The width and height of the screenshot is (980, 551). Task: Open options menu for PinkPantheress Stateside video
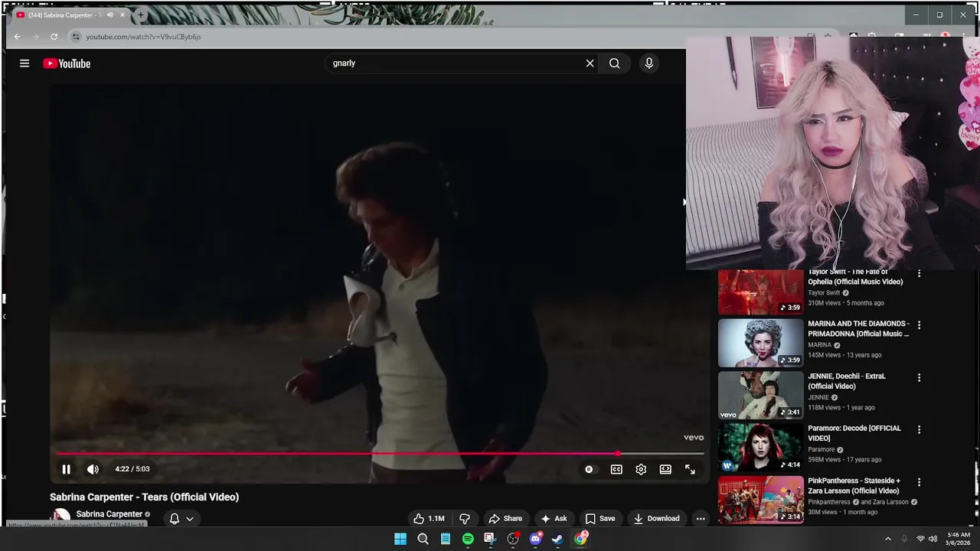(x=919, y=482)
